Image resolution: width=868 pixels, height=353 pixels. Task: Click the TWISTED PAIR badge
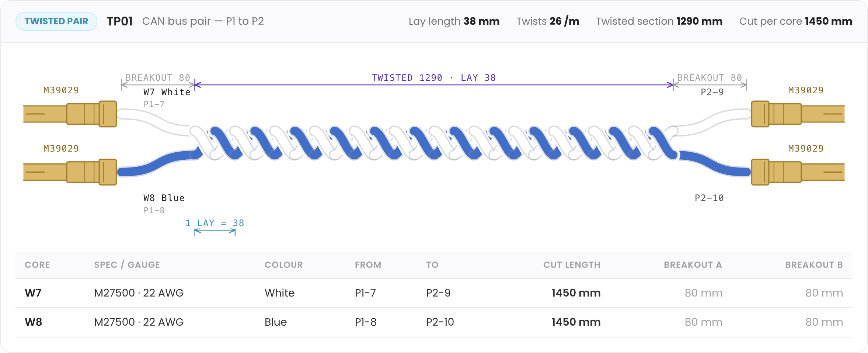[x=56, y=21]
